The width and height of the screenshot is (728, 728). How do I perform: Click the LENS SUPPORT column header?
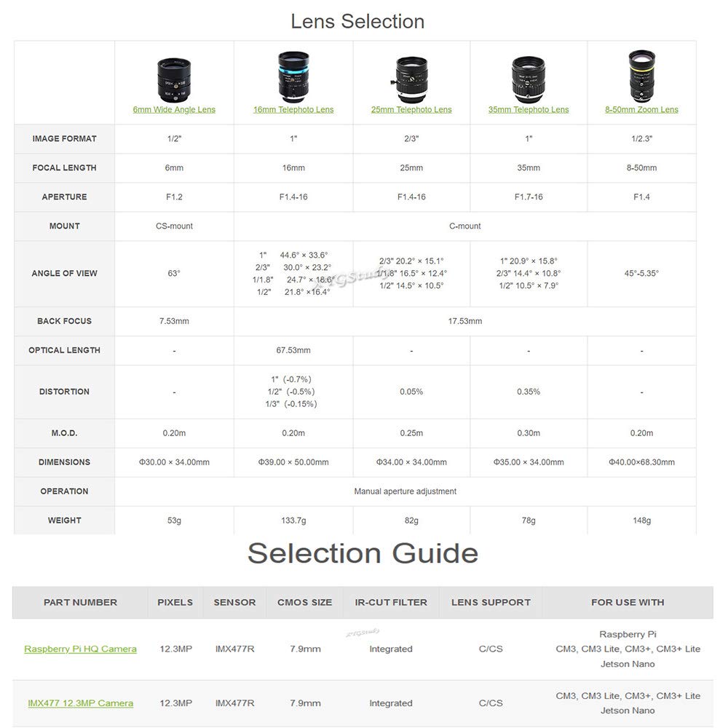point(491,602)
